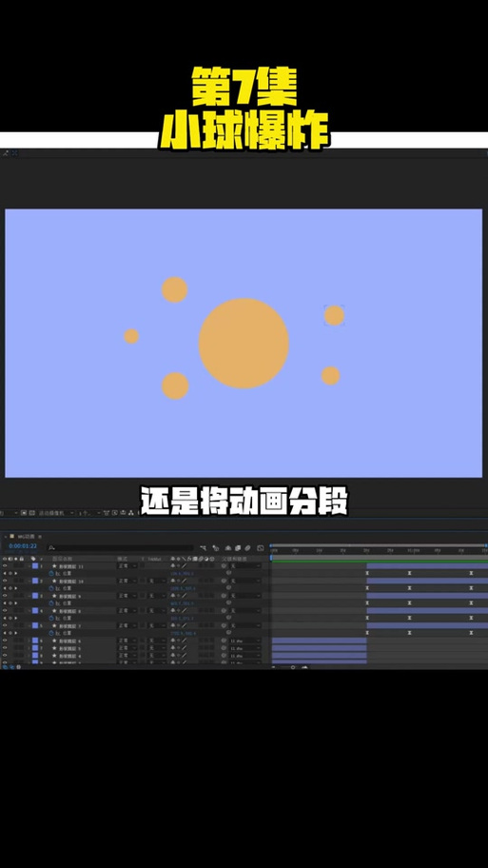Image resolution: width=488 pixels, height=868 pixels.
Task: Click the 图层名称 column header
Action: [63, 559]
